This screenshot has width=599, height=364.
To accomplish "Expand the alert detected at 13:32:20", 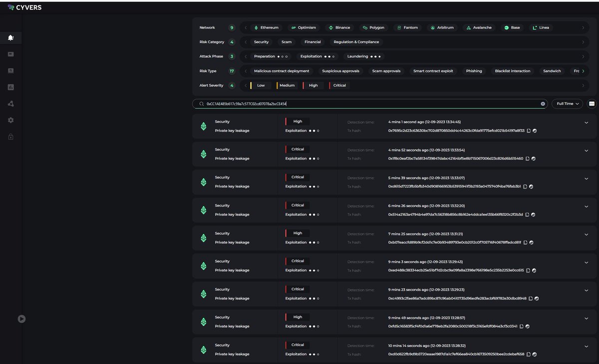I will point(587,206).
